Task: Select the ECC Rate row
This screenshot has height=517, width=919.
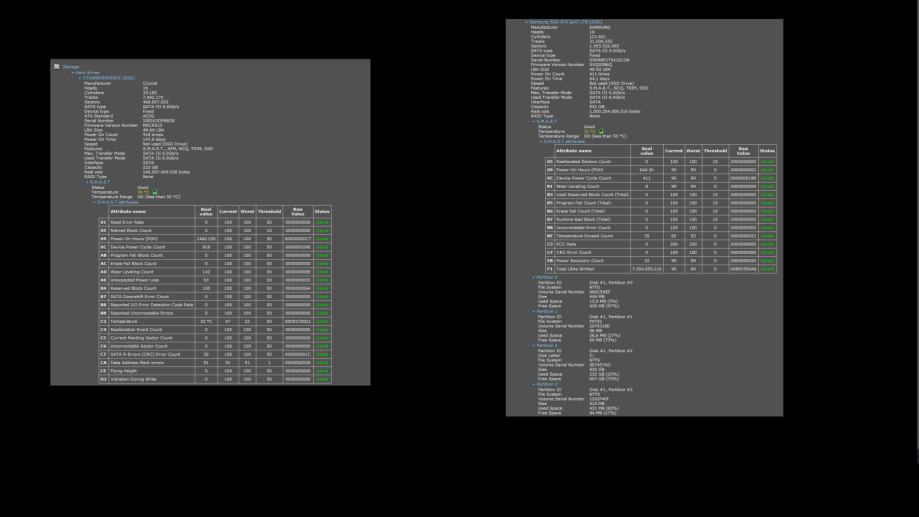Action: click(x=661, y=244)
